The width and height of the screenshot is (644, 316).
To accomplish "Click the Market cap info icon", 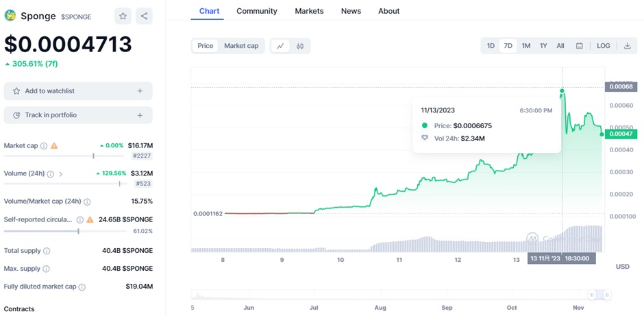I will click(44, 146).
